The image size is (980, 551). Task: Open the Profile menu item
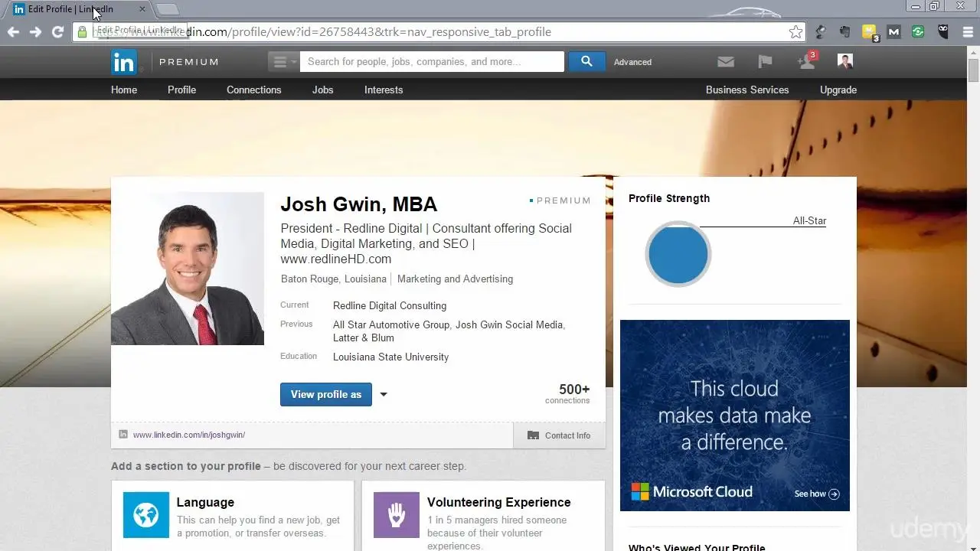[181, 90]
